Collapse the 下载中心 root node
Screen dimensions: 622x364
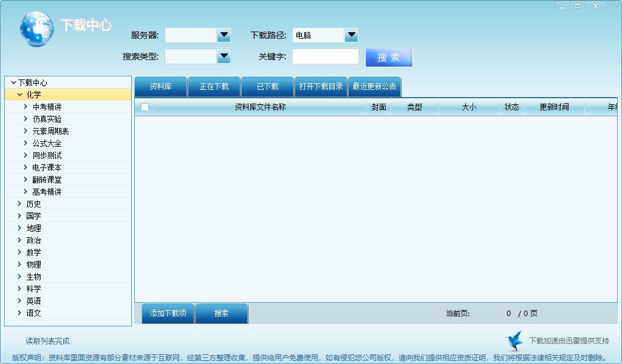[x=13, y=83]
